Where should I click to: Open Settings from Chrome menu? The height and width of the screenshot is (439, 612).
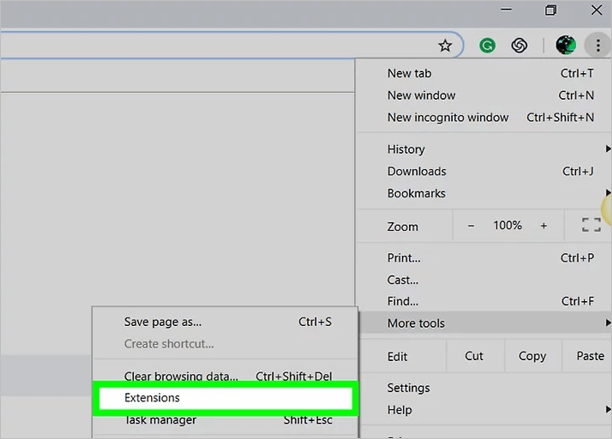pos(408,388)
